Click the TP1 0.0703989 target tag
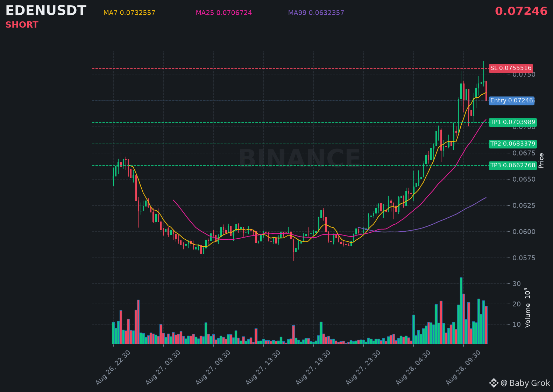The image size is (553, 392). 513,122
